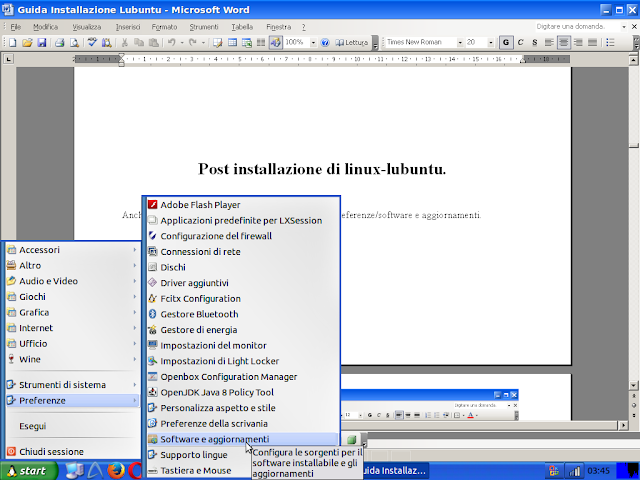This screenshot has width=640, height=480.
Task: Open Adobe Flash Player preferences
Action: pyautogui.click(x=242, y=205)
